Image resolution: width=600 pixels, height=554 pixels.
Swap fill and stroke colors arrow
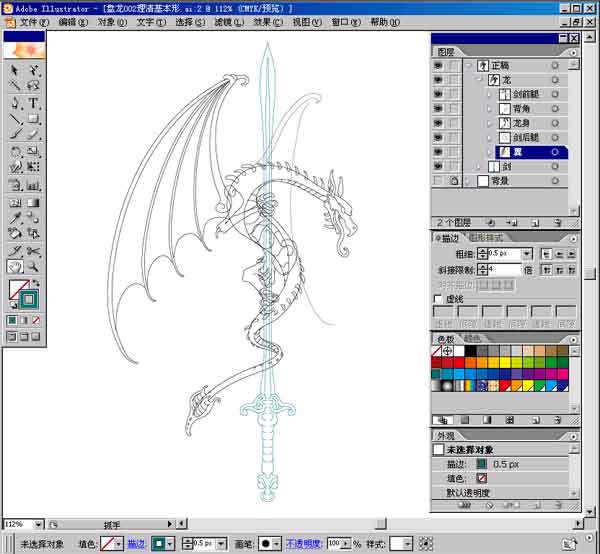point(36,283)
